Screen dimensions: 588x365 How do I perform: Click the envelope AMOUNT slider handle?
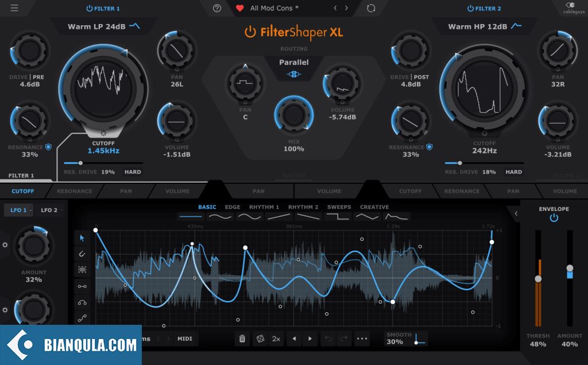coord(570,268)
